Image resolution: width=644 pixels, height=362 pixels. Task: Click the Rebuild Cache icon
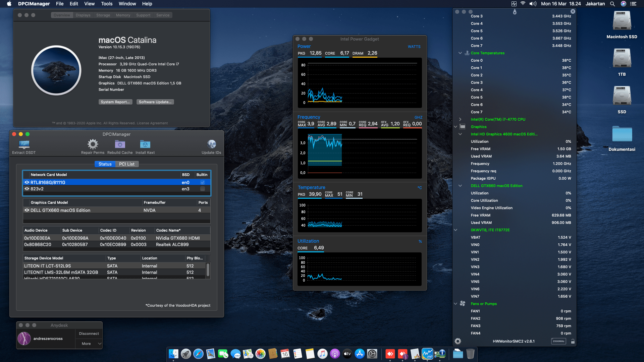click(x=120, y=144)
